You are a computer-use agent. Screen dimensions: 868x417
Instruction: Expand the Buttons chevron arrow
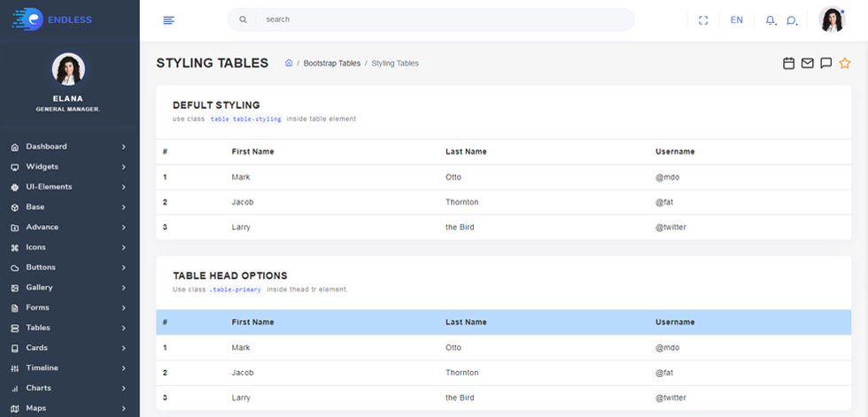pyautogui.click(x=123, y=267)
